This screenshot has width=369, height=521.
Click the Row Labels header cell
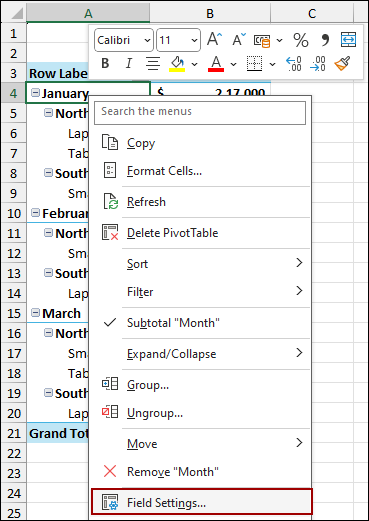click(58, 73)
